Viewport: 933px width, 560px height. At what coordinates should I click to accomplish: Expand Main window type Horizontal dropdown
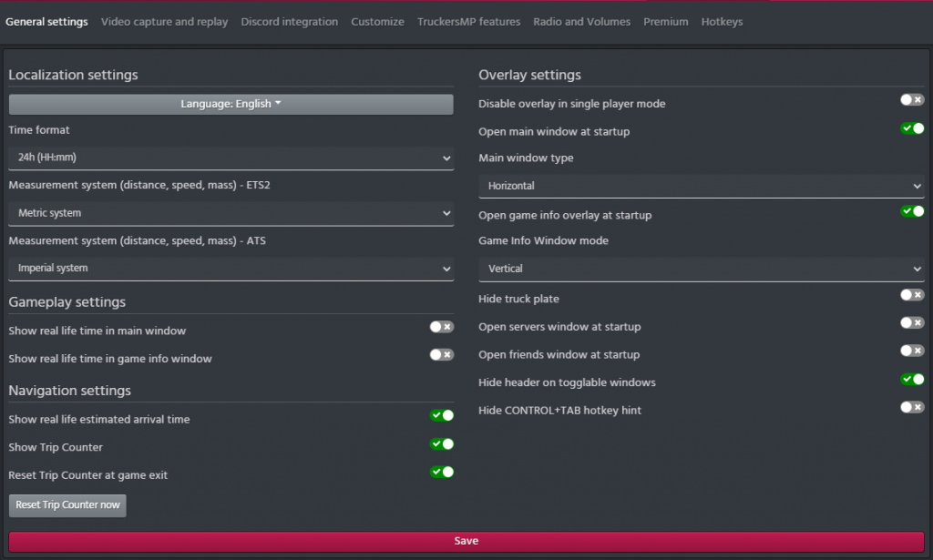[x=701, y=186]
